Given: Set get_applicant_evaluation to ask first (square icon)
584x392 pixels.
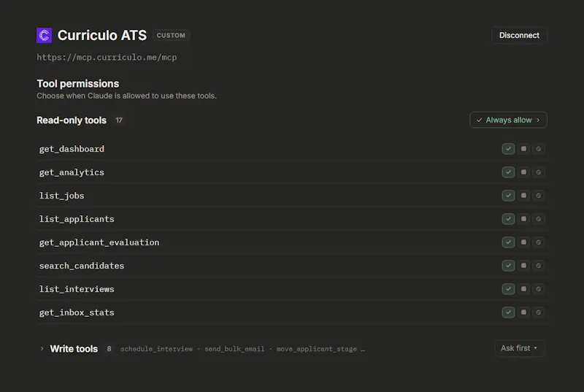Looking at the screenshot, I should click(x=523, y=242).
